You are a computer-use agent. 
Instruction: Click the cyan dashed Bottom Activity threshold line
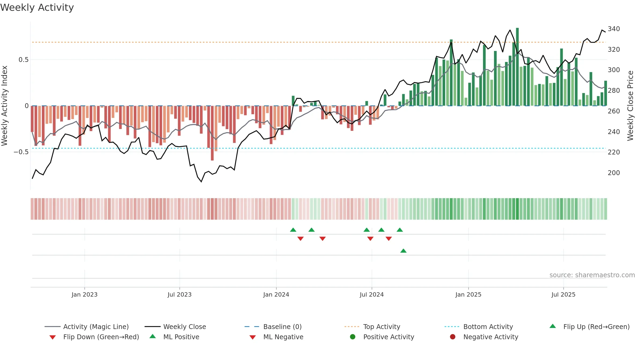coord(319,148)
